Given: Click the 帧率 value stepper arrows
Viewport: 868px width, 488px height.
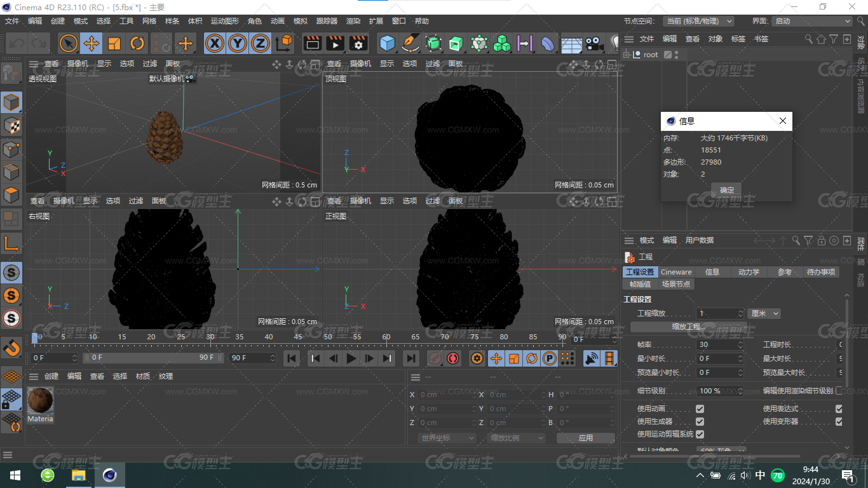Looking at the screenshot, I should point(740,344).
